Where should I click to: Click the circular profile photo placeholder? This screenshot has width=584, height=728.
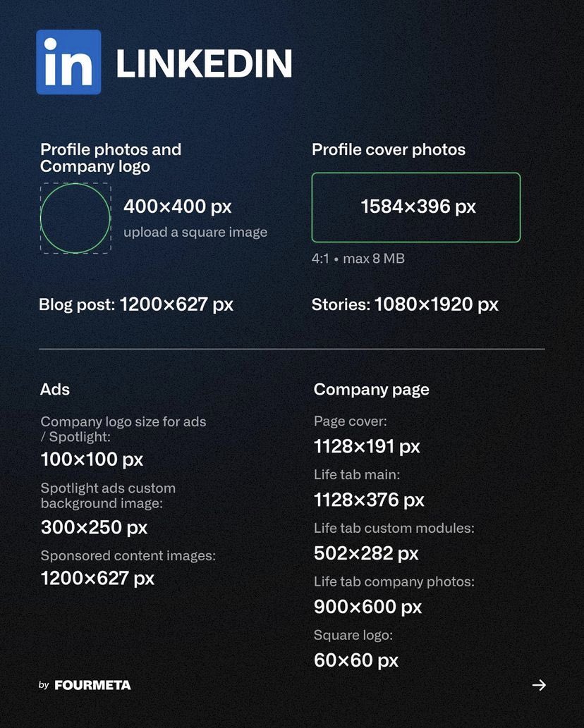pos(75,218)
